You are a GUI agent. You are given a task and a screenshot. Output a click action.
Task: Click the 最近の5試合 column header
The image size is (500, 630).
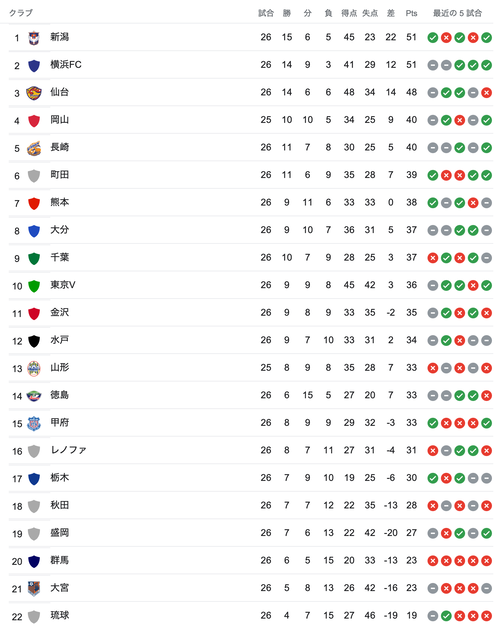click(x=457, y=13)
